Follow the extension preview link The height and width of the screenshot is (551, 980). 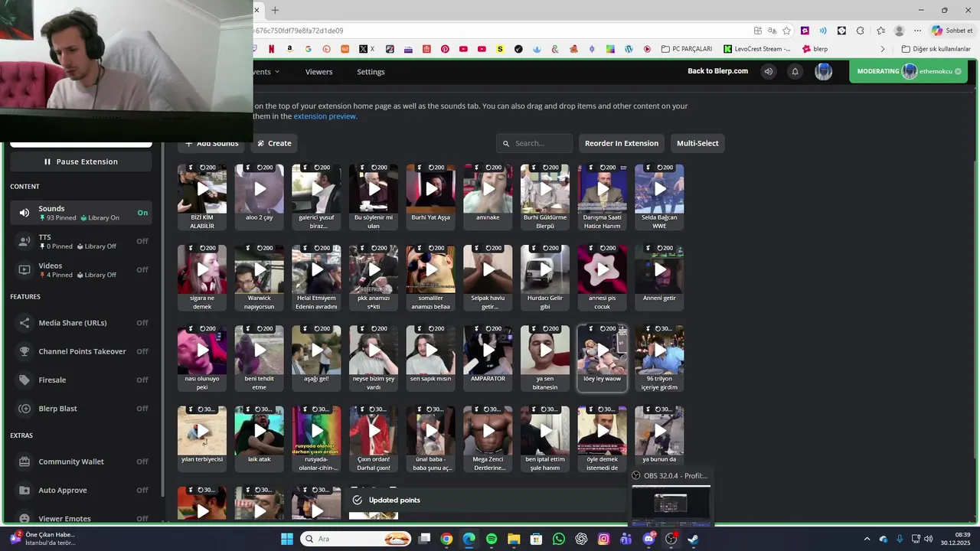pyautogui.click(x=325, y=116)
